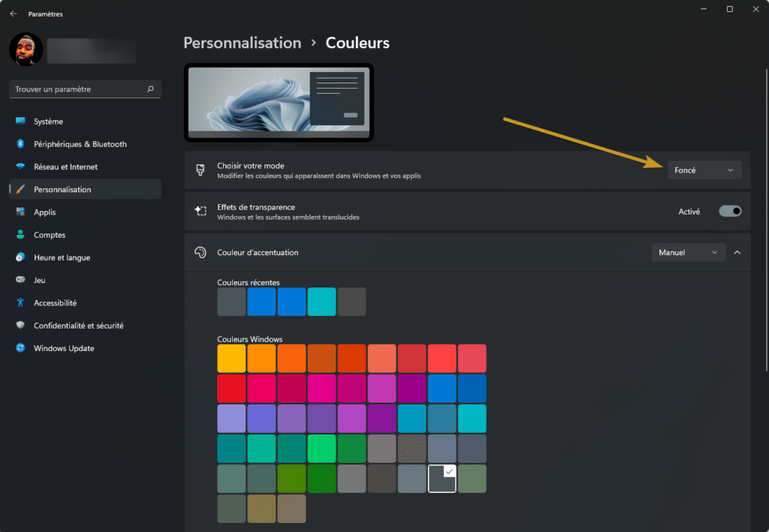Open the Système settings page

85,121
